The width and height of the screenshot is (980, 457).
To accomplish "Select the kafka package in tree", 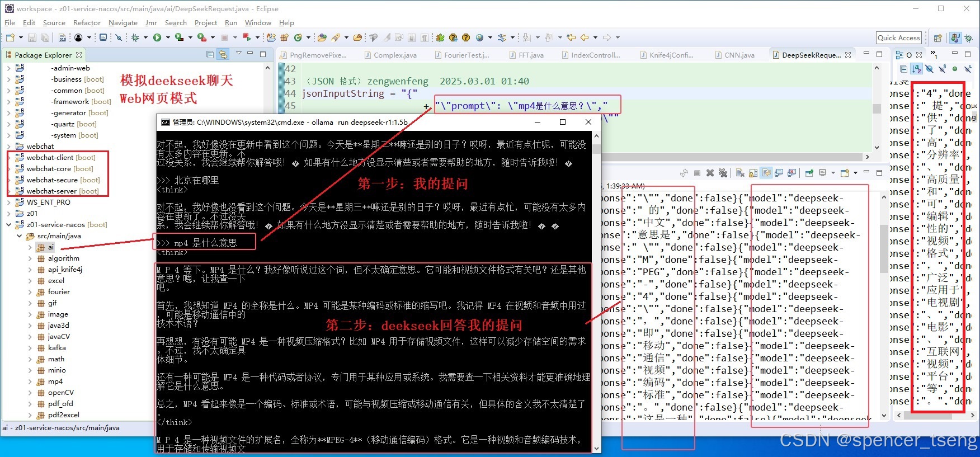I will point(56,348).
